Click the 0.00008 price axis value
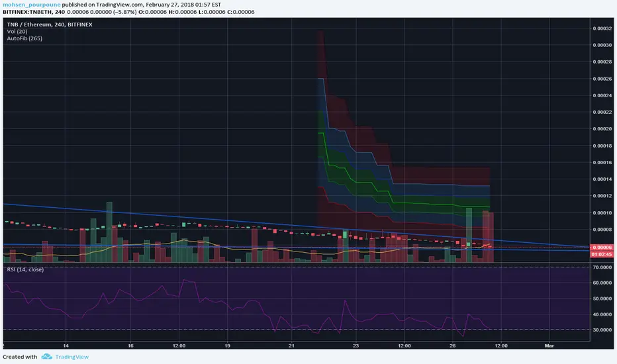 [x=602, y=230]
